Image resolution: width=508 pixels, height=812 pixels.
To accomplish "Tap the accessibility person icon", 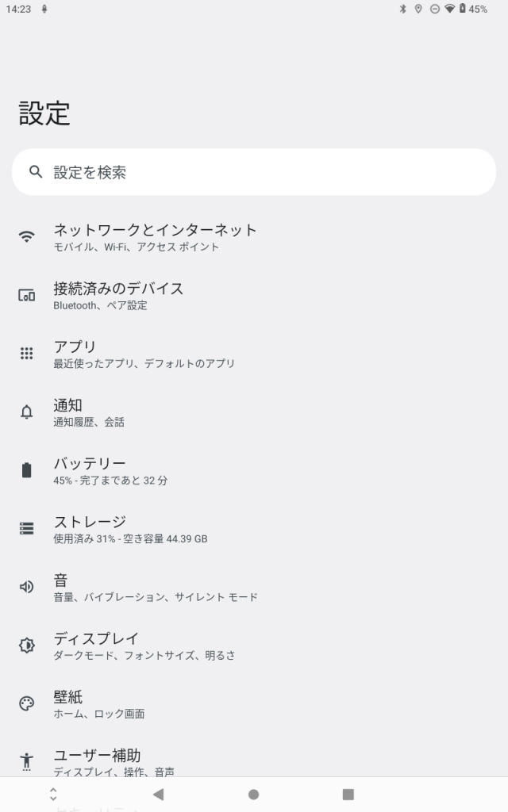I will [27, 761].
